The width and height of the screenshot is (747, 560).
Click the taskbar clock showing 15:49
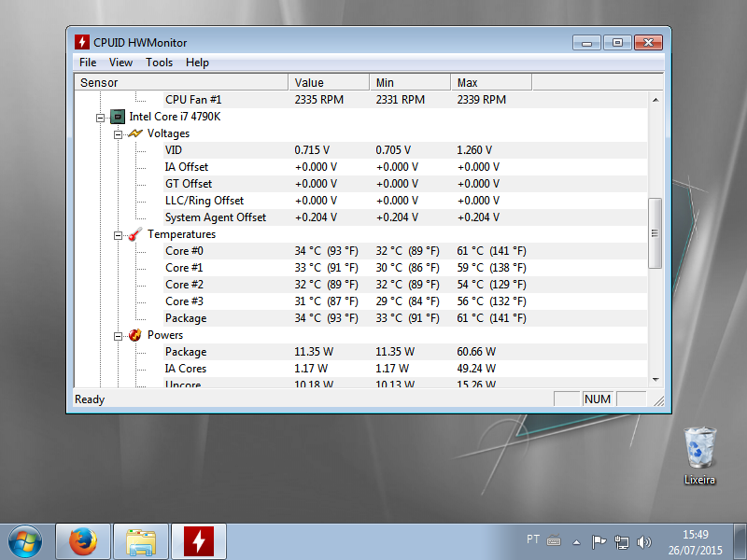point(695,542)
